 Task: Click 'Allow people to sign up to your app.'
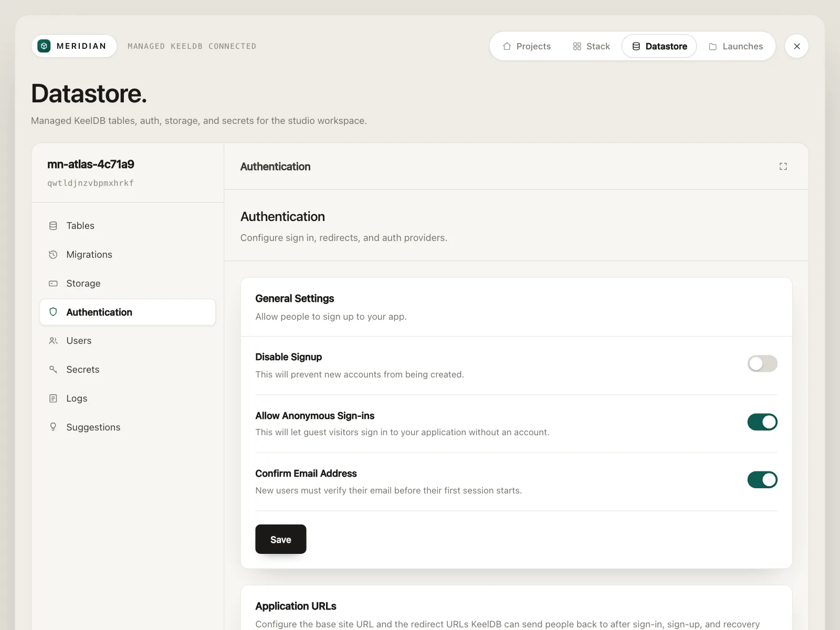(331, 317)
